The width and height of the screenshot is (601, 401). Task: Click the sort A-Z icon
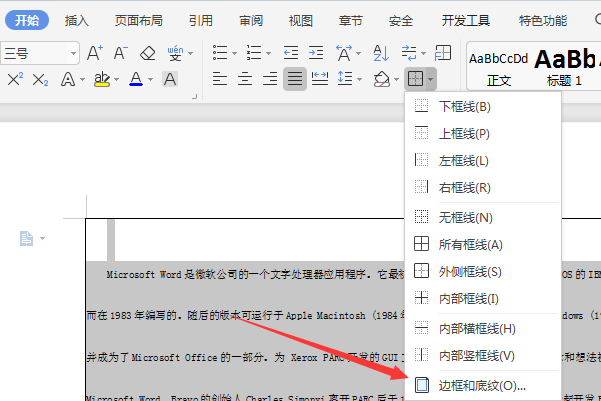[x=381, y=53]
